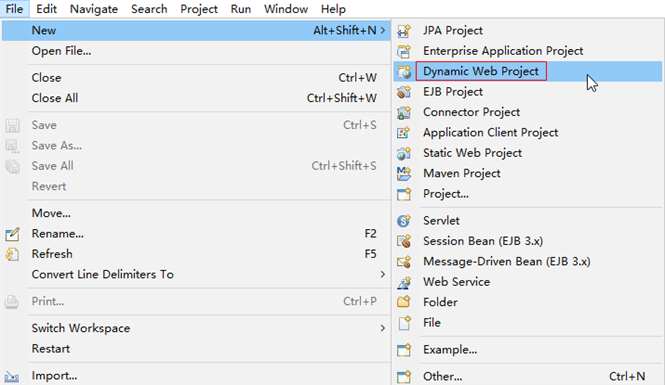
Task: Choose Web Service entry
Action: [x=528, y=282]
